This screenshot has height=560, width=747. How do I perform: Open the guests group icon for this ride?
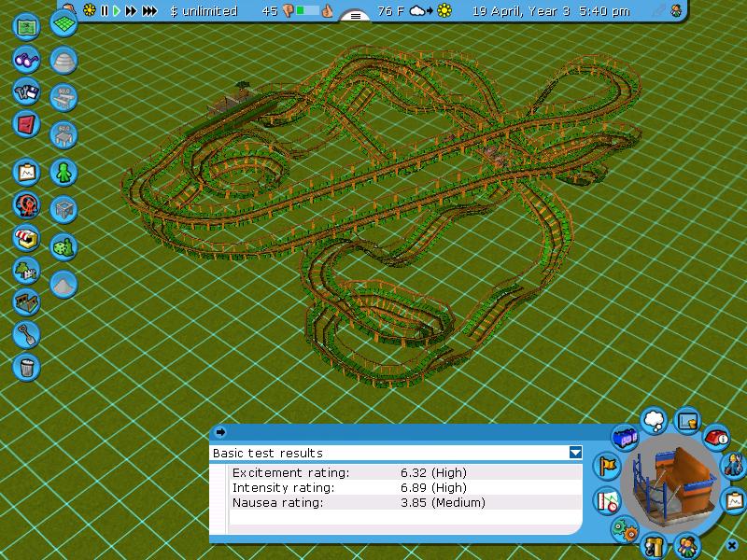click(687, 546)
